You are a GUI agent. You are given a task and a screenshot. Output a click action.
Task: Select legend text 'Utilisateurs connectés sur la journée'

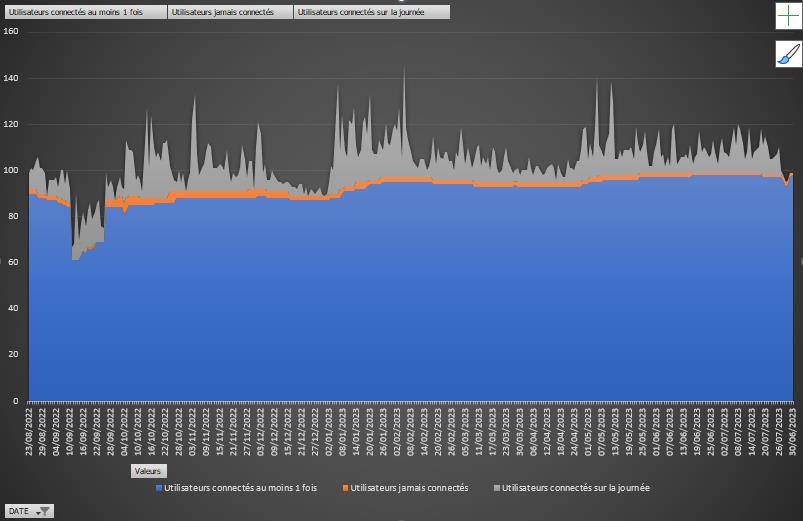click(576, 488)
